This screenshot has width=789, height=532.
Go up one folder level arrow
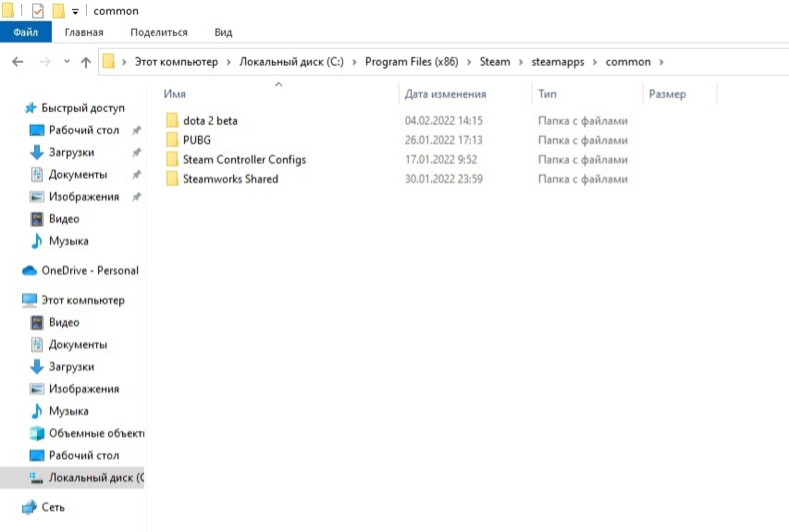86,62
